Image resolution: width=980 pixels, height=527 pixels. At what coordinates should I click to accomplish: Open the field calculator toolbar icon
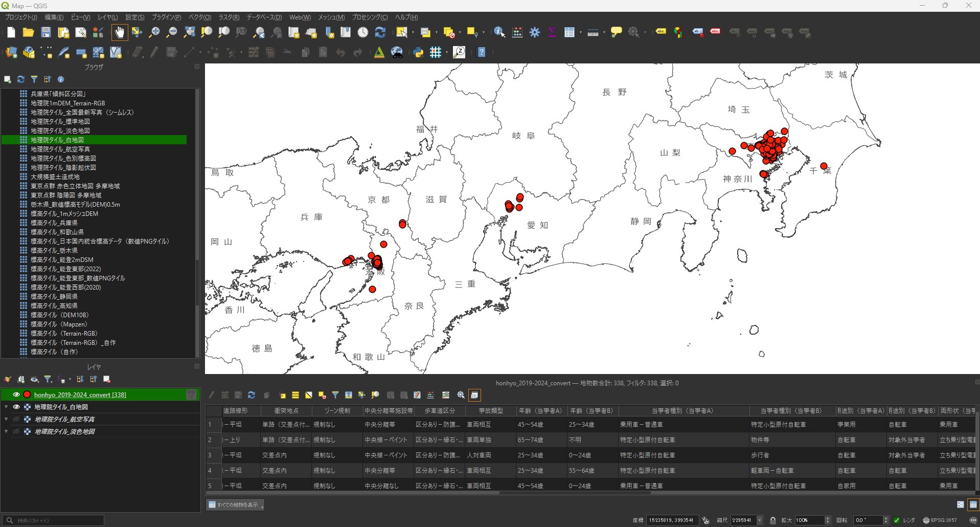pos(517,33)
